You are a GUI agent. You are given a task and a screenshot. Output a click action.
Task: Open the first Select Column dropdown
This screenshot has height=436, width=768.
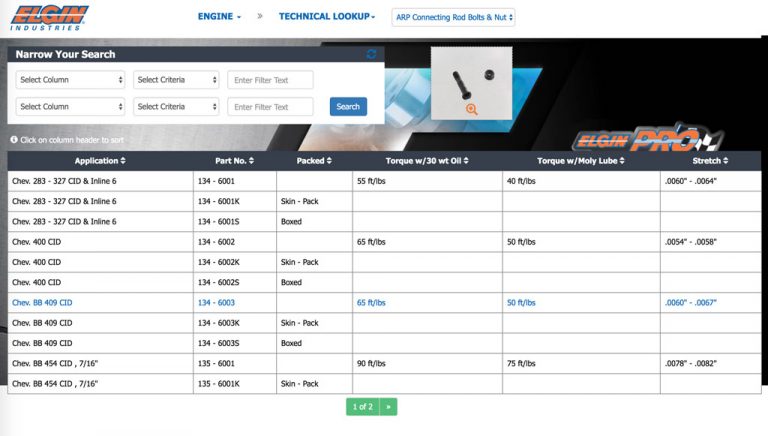[x=70, y=80]
